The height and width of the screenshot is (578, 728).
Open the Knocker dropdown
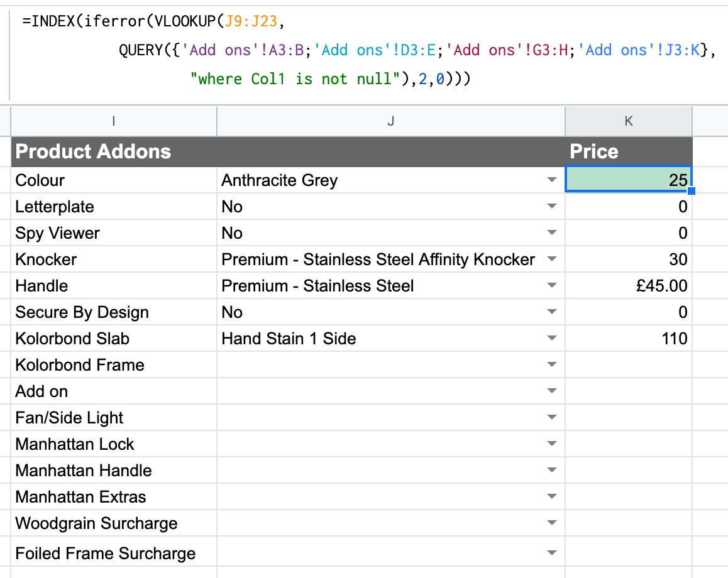[x=552, y=259]
